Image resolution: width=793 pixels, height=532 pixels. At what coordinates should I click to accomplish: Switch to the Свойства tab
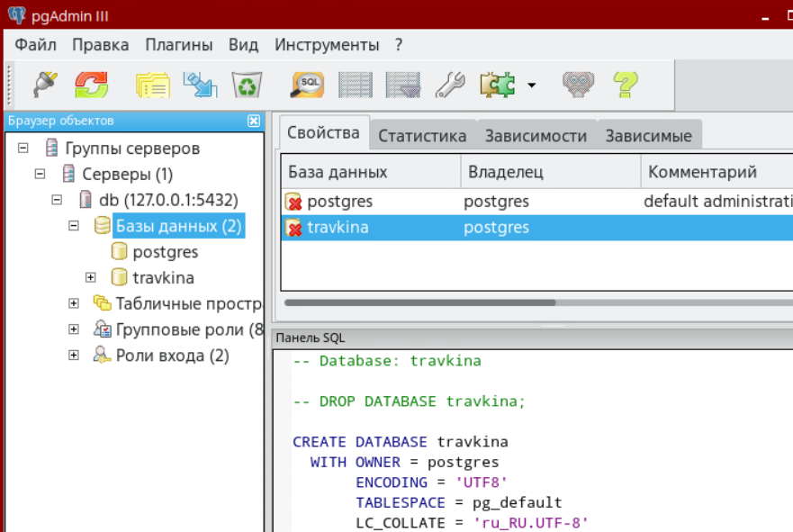(x=324, y=132)
